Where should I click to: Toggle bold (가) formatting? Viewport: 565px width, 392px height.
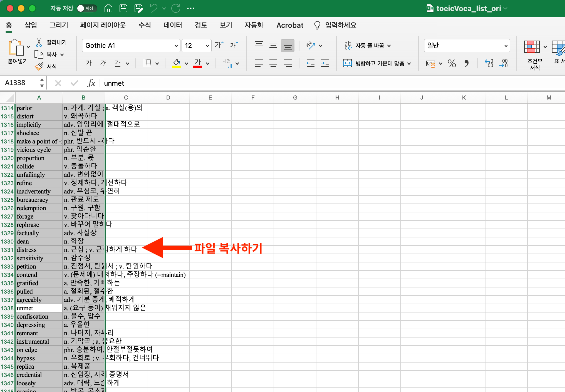point(89,63)
